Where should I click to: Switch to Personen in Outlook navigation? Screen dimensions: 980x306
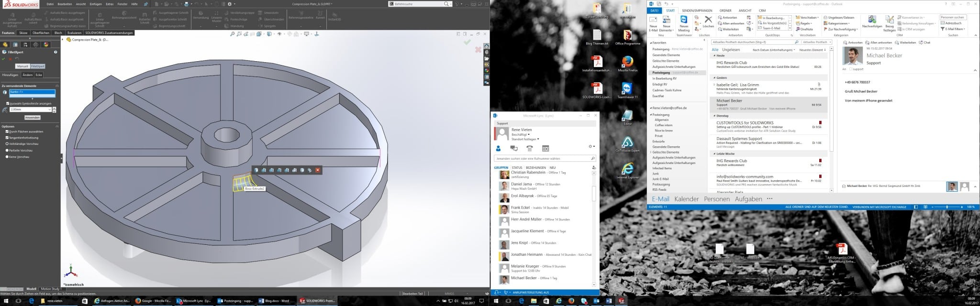click(x=717, y=199)
